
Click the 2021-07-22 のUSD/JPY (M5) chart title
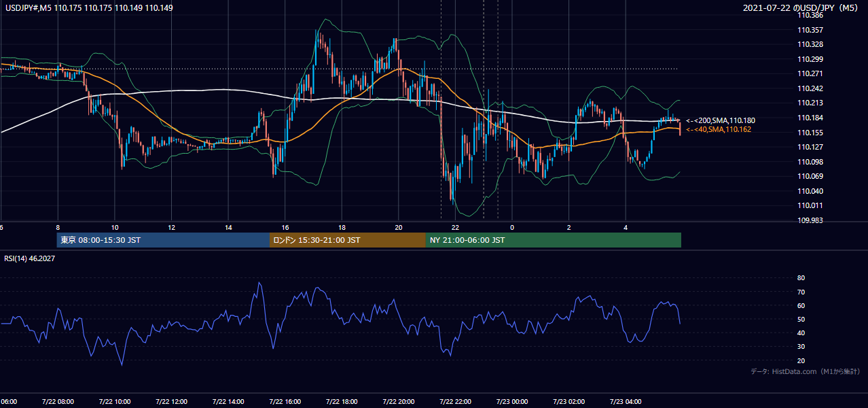[801, 8]
